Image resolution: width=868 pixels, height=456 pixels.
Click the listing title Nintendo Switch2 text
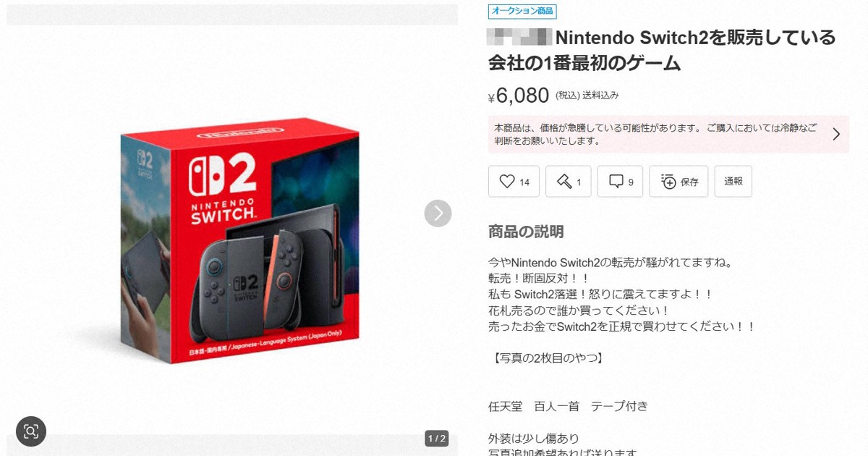coord(662,49)
